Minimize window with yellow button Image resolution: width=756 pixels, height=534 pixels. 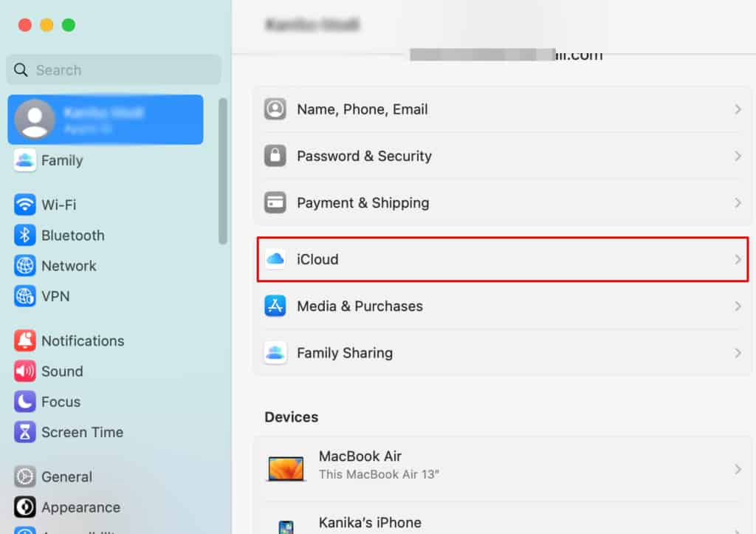(47, 24)
